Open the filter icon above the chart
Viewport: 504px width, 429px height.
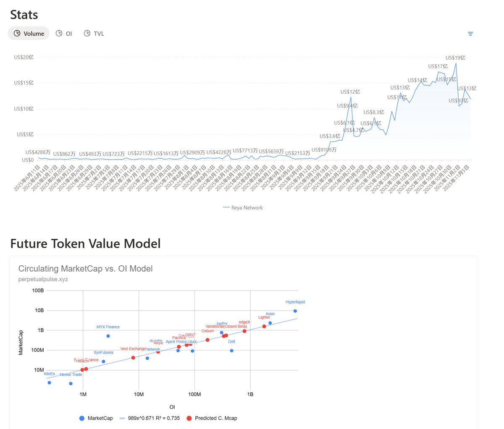pyautogui.click(x=470, y=34)
